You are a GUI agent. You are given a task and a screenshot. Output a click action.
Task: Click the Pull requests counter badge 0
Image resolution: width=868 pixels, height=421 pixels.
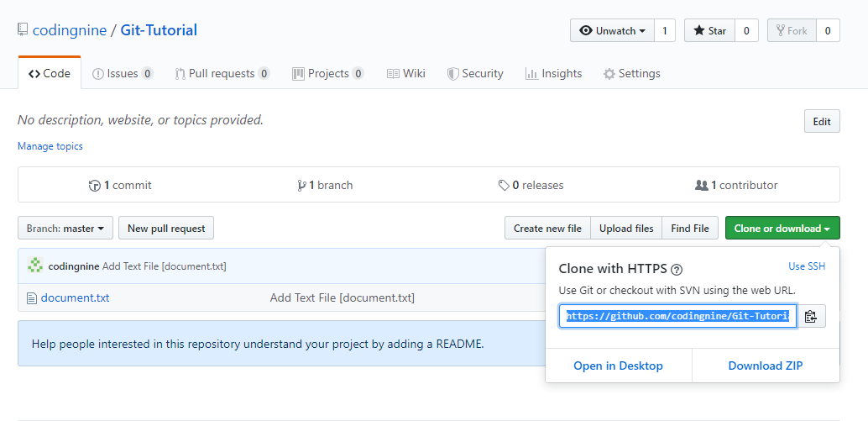(264, 73)
